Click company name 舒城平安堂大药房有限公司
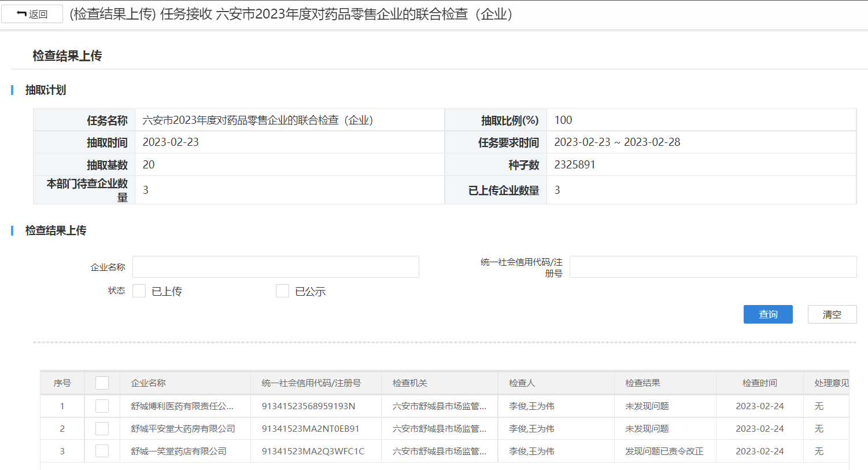The width and height of the screenshot is (868, 470). [183, 429]
